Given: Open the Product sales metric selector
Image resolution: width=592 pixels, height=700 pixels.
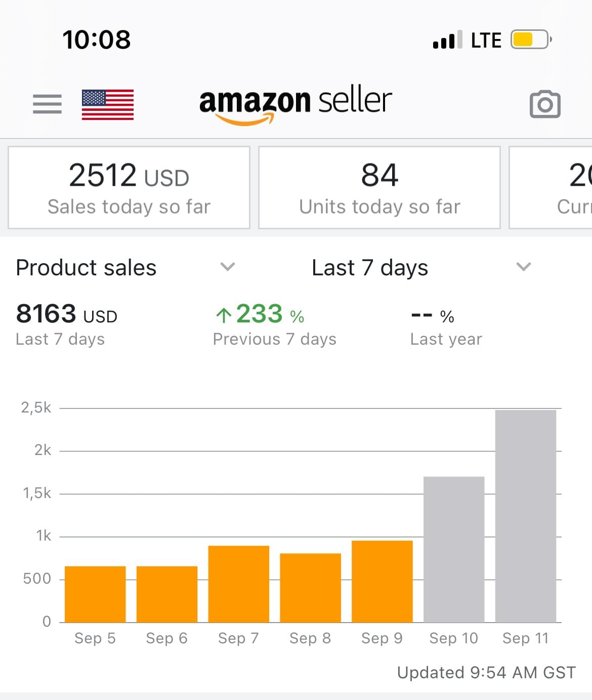Looking at the screenshot, I should 126,267.
